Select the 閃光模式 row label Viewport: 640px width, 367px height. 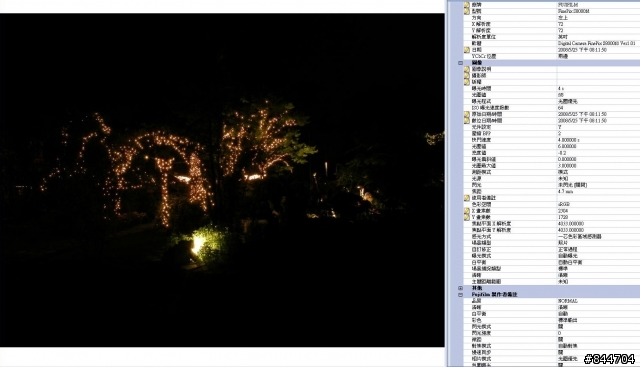(481, 327)
